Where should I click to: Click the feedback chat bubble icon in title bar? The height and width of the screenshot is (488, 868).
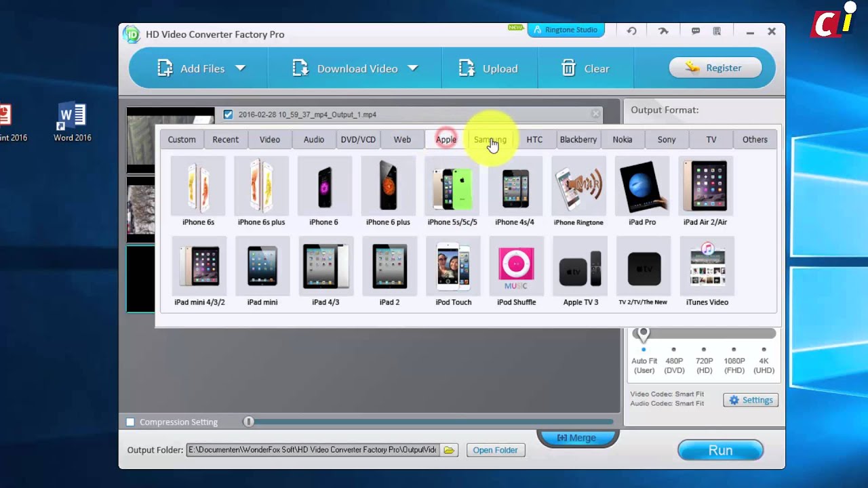(696, 31)
